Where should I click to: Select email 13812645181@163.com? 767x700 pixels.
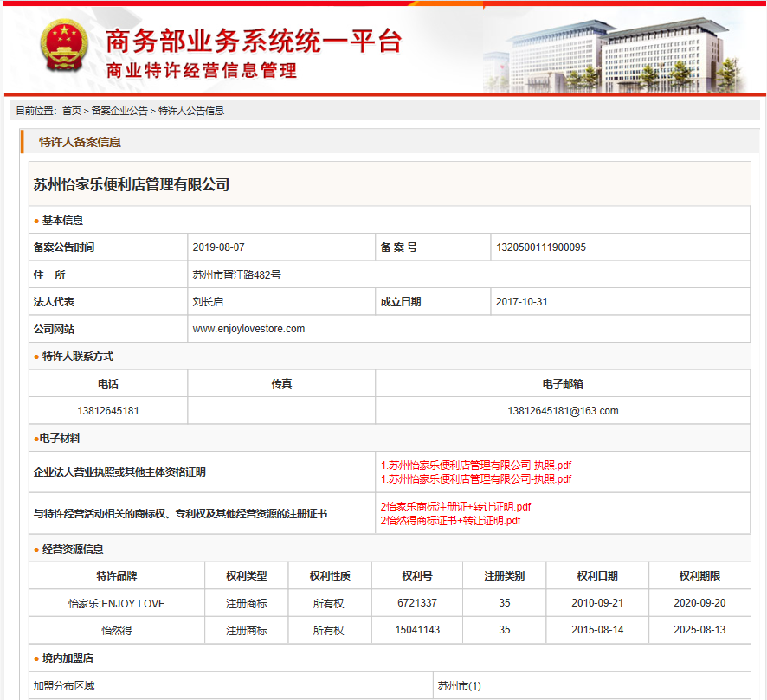(x=563, y=411)
